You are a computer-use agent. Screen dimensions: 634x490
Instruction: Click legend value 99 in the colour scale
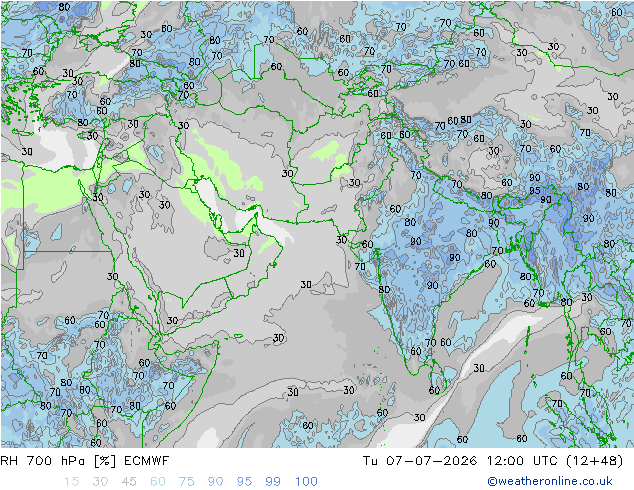click(273, 482)
